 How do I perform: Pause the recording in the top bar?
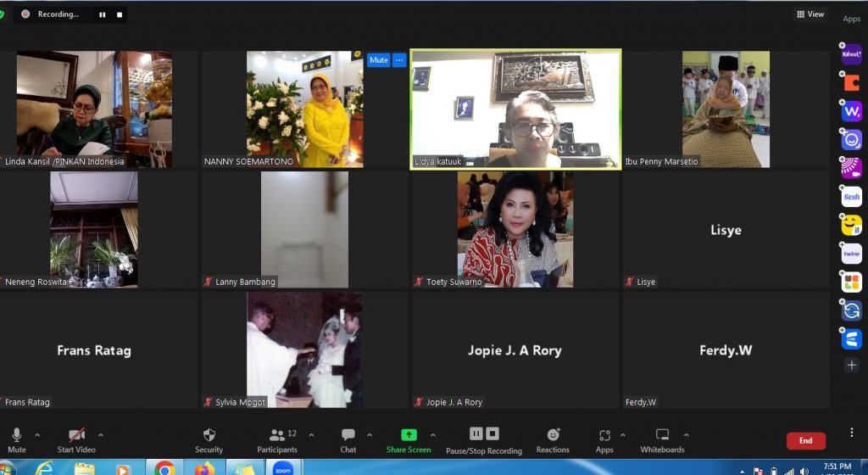(103, 14)
